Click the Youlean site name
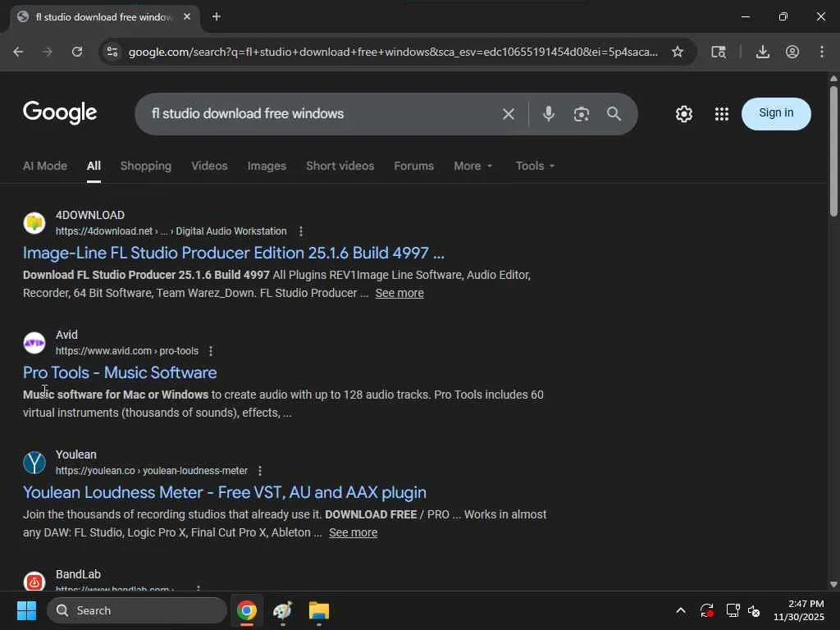This screenshot has height=630, width=840. tap(76, 454)
